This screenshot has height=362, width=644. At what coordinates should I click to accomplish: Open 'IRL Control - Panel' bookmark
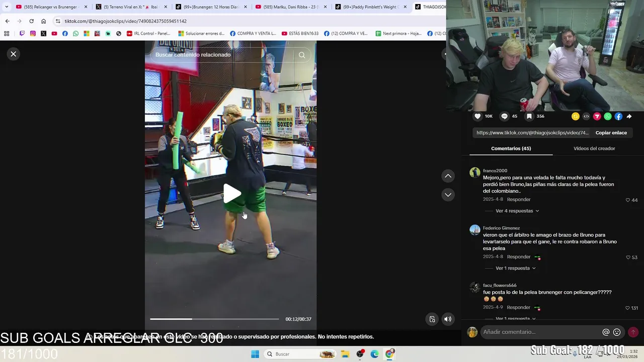point(148,34)
